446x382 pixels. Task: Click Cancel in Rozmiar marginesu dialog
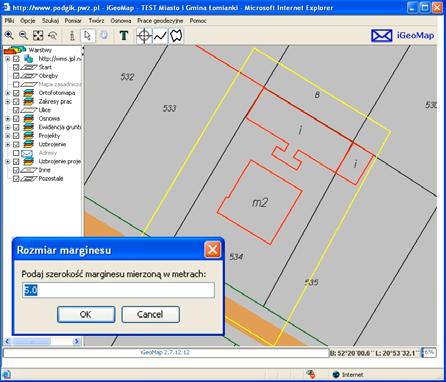pyautogui.click(x=150, y=314)
